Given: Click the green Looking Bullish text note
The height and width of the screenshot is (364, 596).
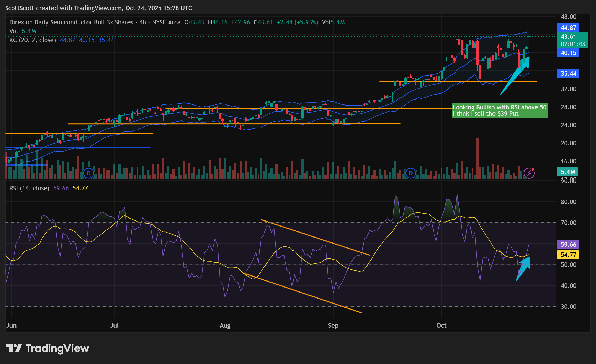Looking at the screenshot, I should tap(500, 111).
